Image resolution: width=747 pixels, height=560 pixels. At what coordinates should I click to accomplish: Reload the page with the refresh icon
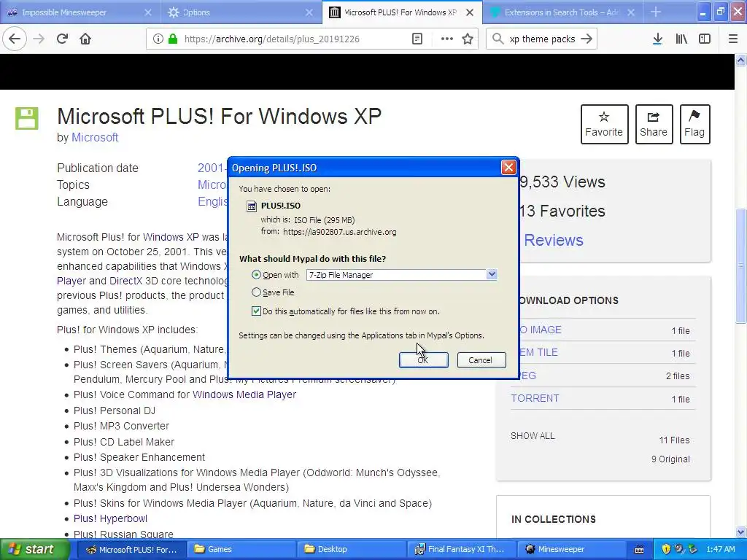click(62, 39)
